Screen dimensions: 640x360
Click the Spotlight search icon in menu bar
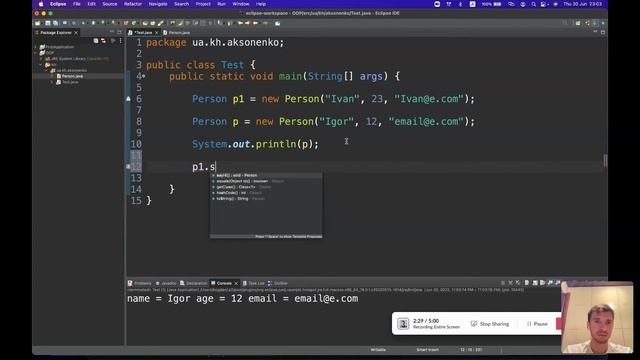coord(533,4)
